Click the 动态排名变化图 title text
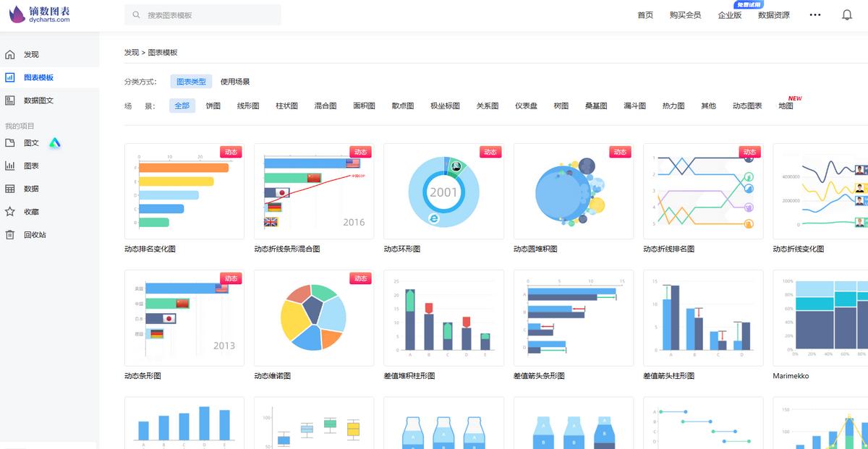Viewport: 868px width, 449px height. pyautogui.click(x=150, y=249)
